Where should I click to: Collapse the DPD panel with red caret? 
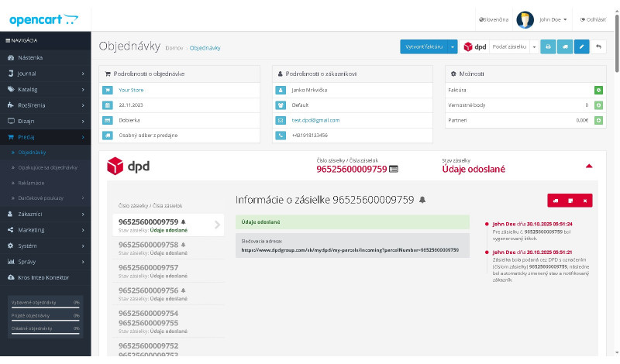tap(589, 167)
